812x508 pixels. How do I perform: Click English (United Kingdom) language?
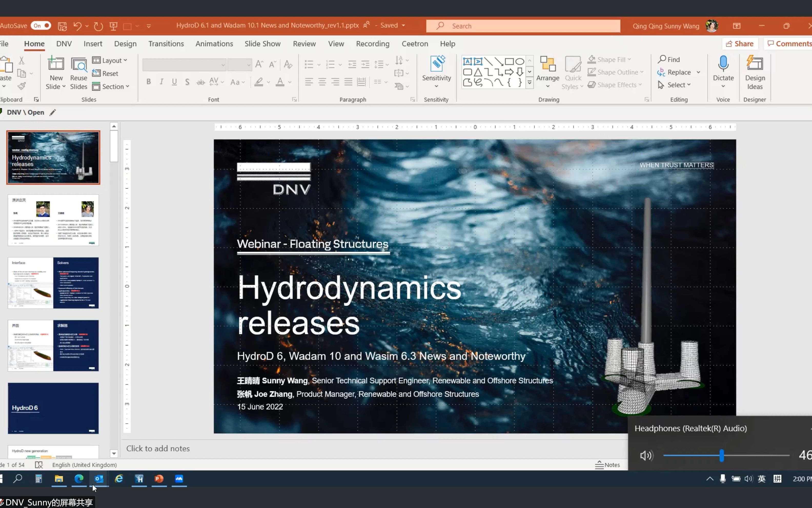84,465
